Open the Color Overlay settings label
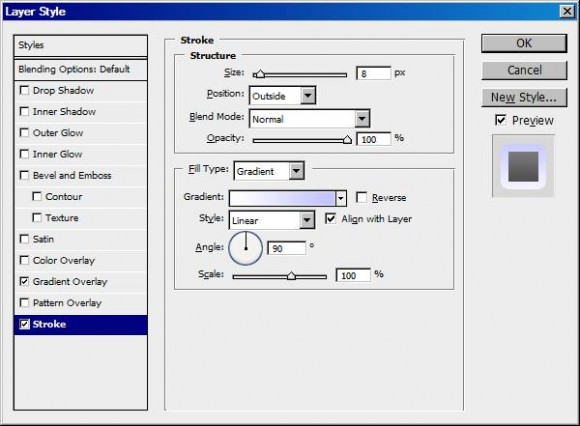Screen dimensions: 580x426 (x=64, y=261)
